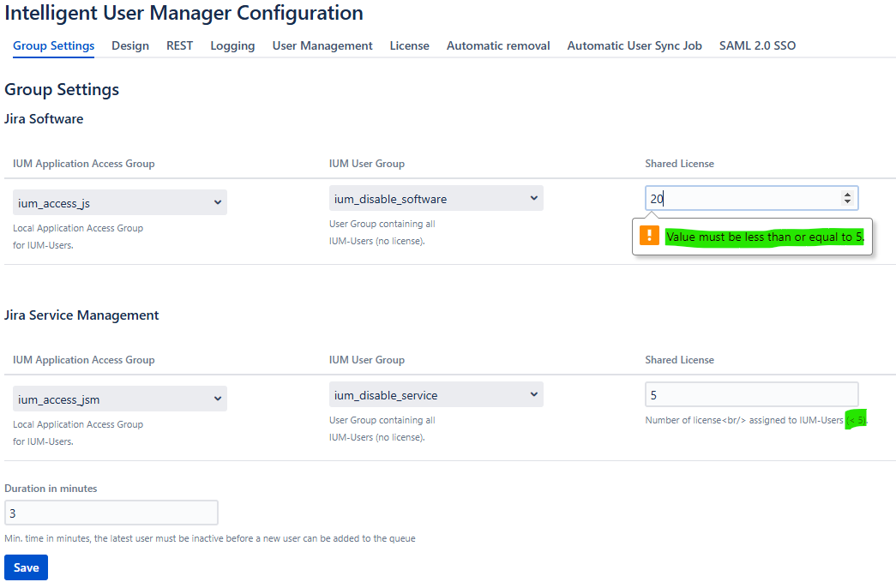Select the License tab

409,45
